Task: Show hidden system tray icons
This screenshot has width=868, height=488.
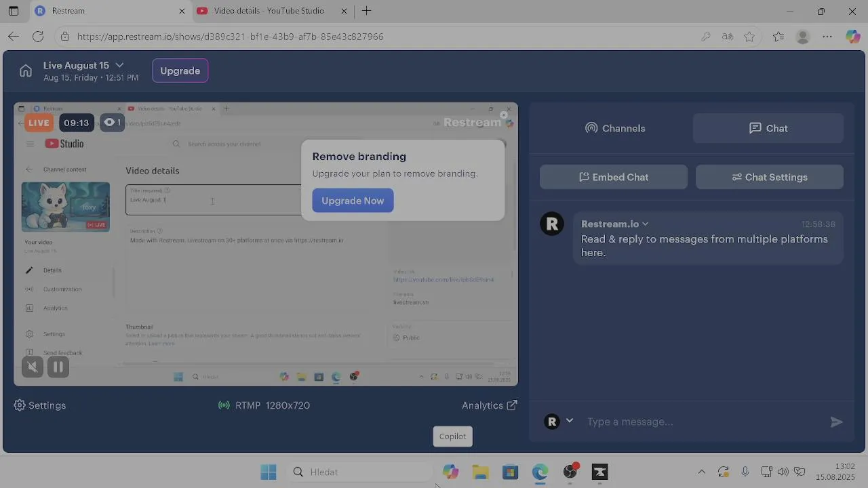Action: (x=702, y=472)
